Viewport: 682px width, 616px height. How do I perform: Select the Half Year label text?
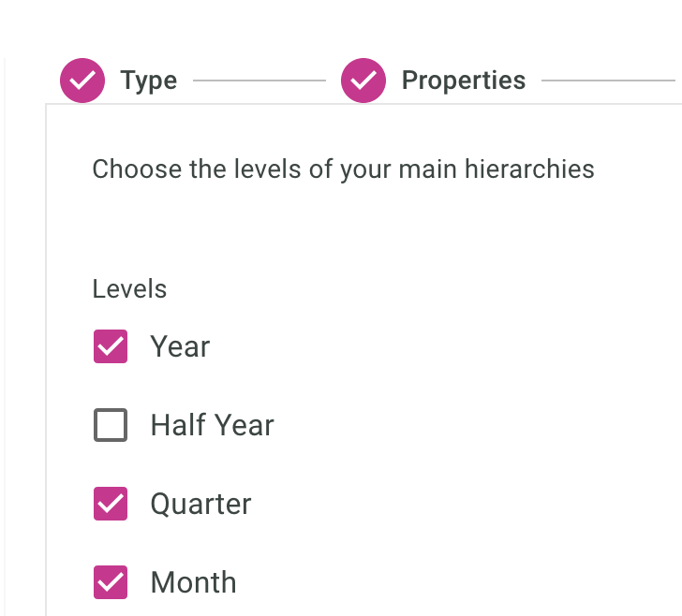pos(212,426)
